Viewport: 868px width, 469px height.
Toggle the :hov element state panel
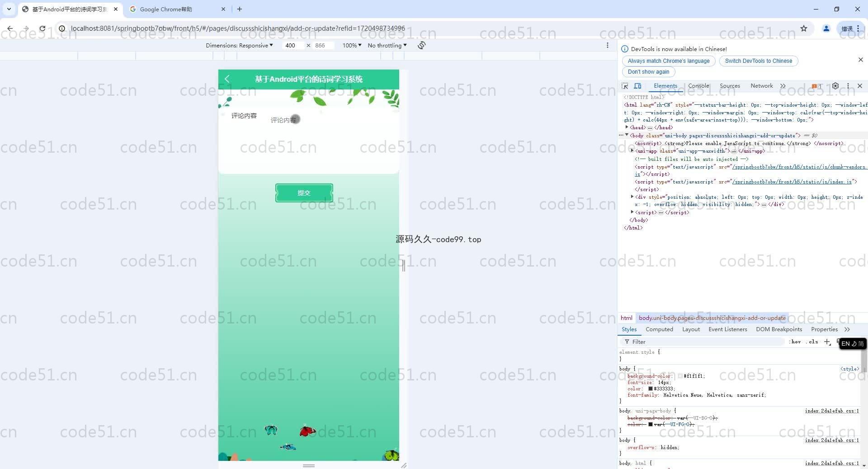click(794, 342)
